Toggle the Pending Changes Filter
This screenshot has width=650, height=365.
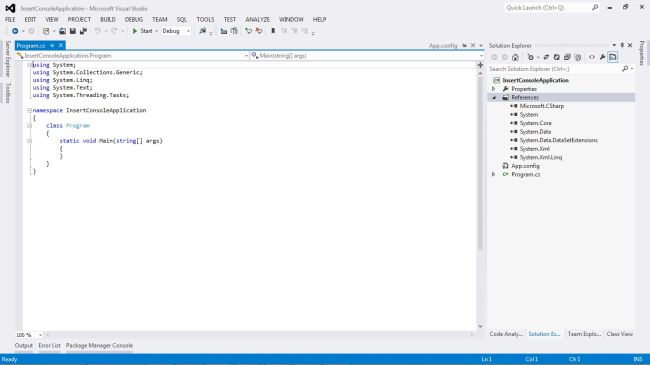[x=531, y=57]
